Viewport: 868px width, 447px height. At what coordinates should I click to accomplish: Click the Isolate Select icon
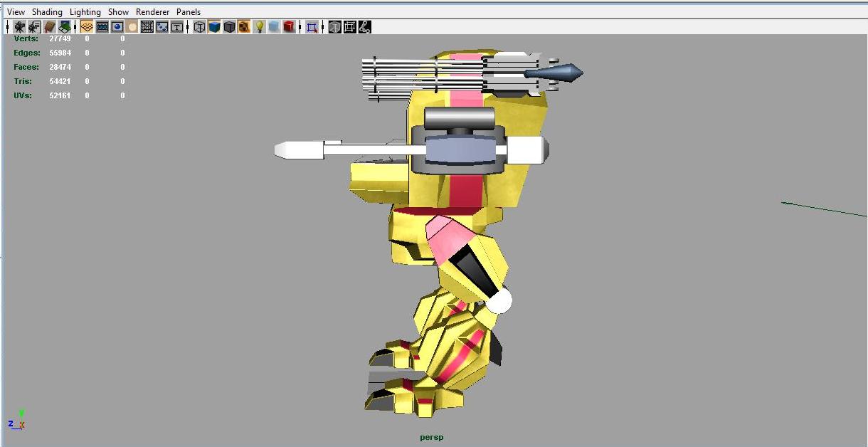pos(312,27)
